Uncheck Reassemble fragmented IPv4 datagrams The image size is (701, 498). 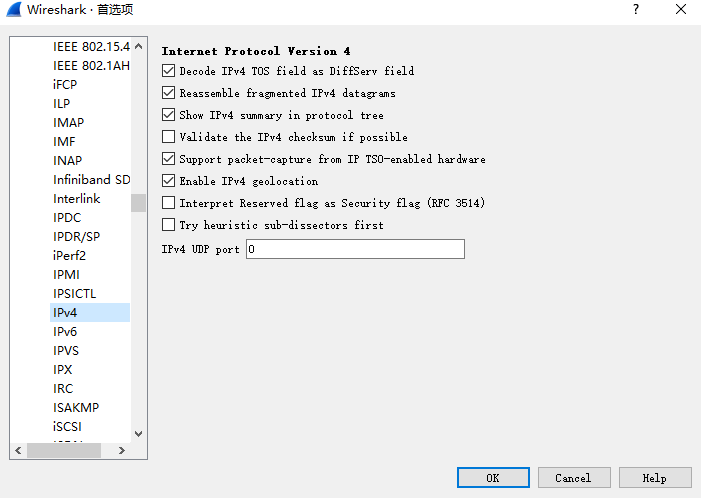pyautogui.click(x=169, y=93)
